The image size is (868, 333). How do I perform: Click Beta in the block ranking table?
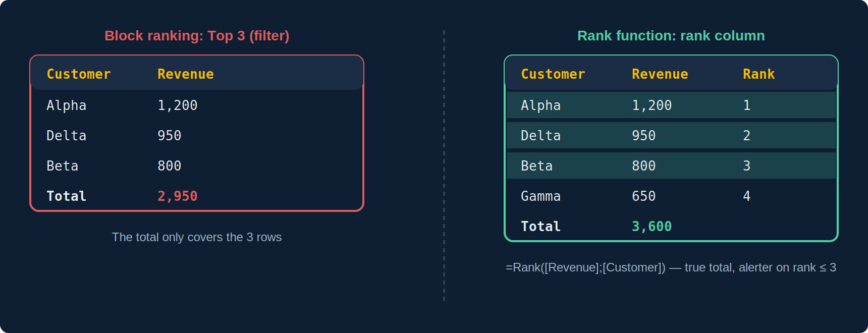[63, 166]
